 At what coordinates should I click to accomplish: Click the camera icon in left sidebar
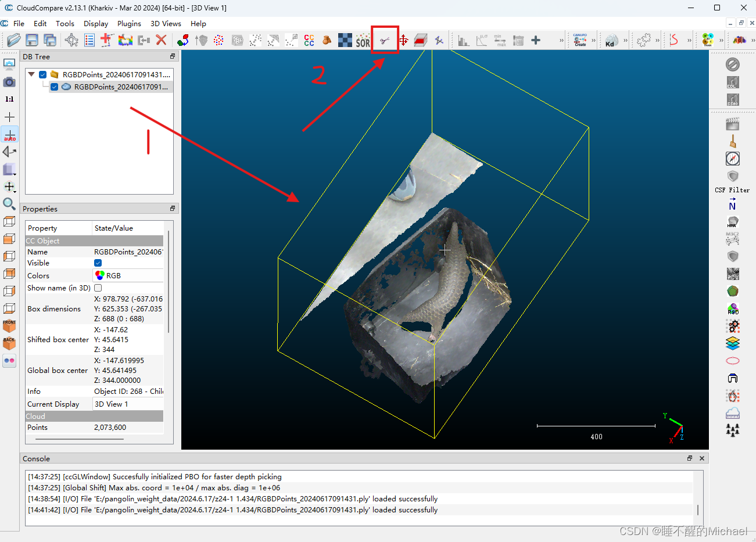(9, 82)
